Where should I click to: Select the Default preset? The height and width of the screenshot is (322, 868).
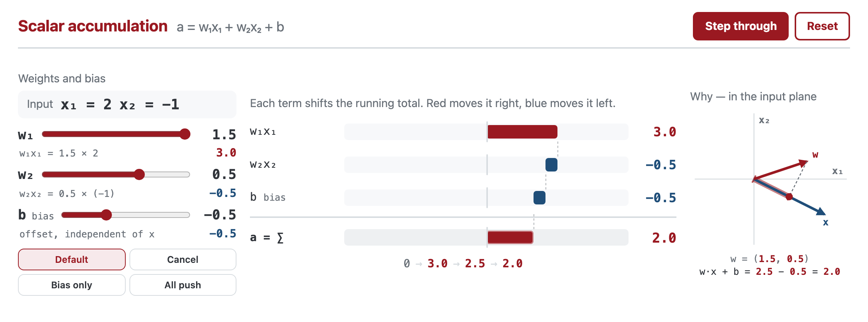pos(71,259)
